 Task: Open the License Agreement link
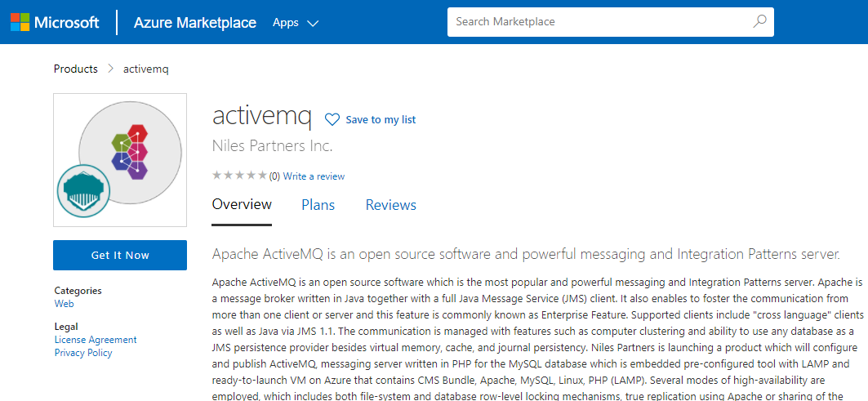coord(96,340)
